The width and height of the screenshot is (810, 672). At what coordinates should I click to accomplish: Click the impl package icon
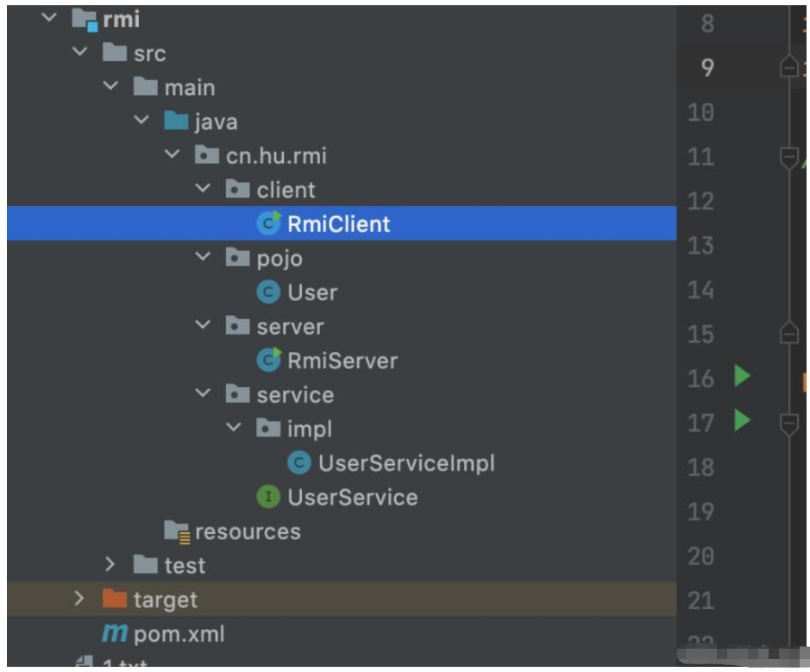(268, 428)
